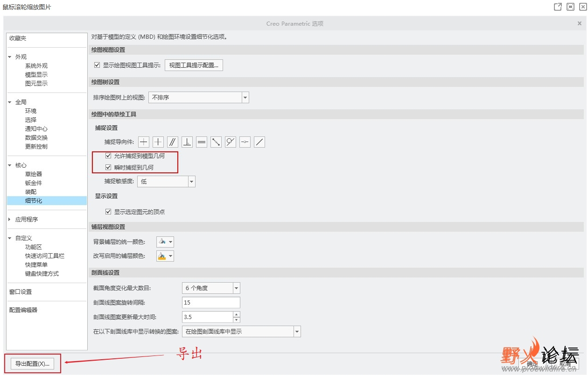
Task: Collapse the 自定义 tree group arrow
Action: tap(10, 238)
